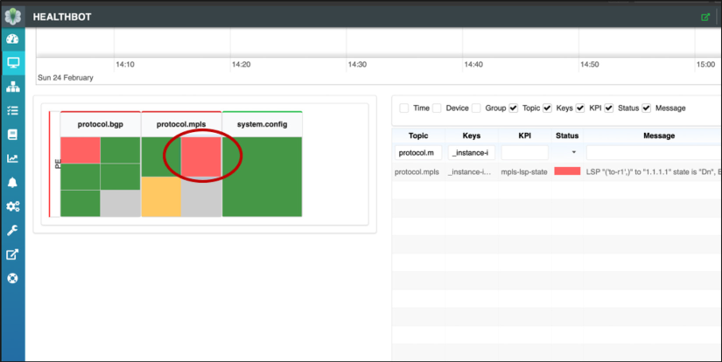
Task: Open the alarm bell icon in sidebar
Action: click(12, 182)
